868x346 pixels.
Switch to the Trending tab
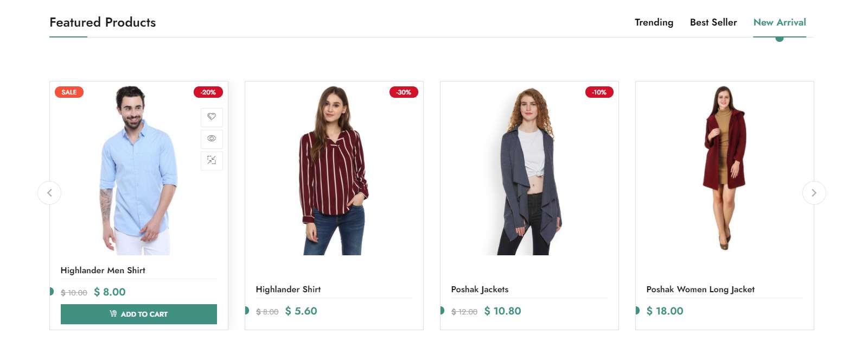coord(654,22)
